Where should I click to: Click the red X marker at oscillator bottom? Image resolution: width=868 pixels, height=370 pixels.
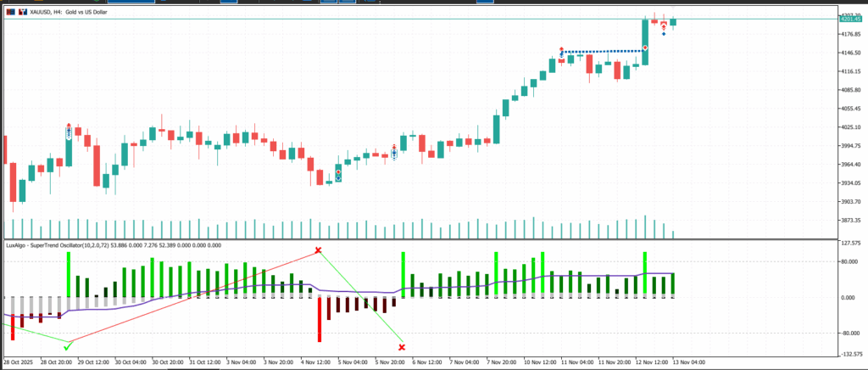click(x=402, y=347)
